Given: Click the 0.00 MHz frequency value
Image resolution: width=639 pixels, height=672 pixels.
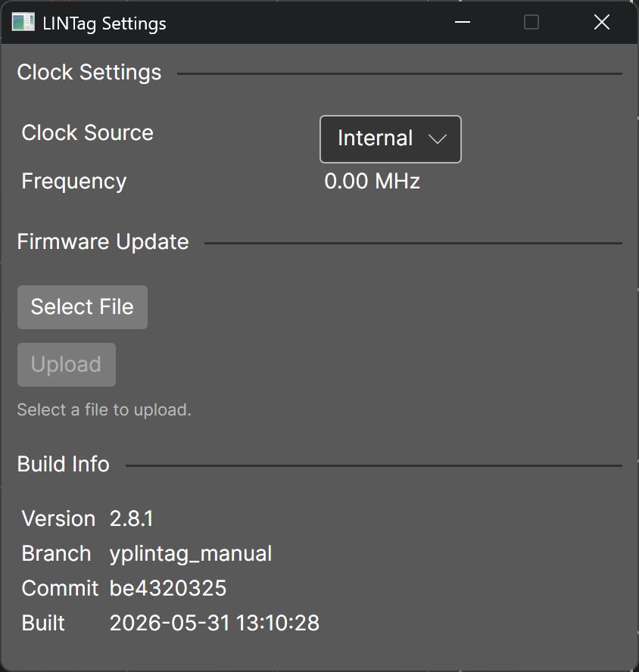Looking at the screenshot, I should pyautogui.click(x=372, y=181).
